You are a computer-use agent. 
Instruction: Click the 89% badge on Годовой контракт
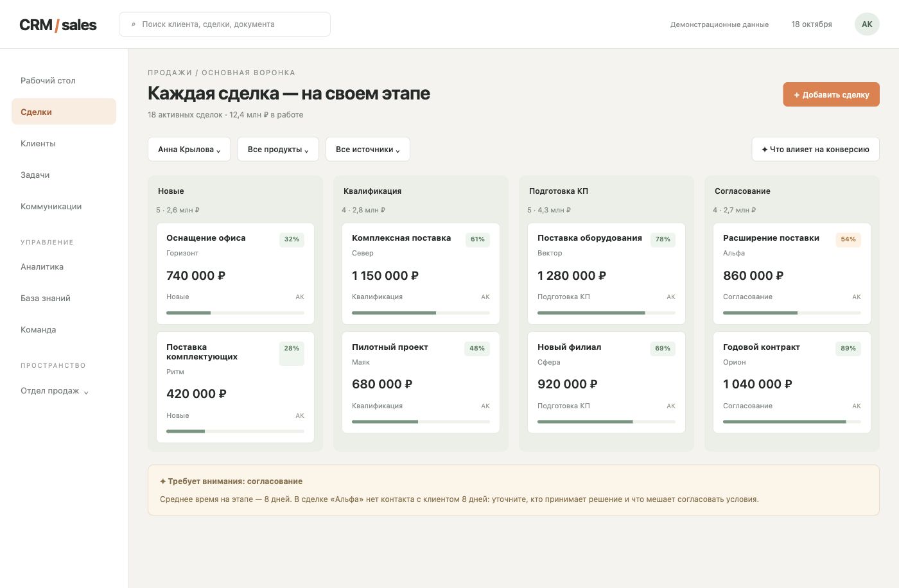click(848, 349)
